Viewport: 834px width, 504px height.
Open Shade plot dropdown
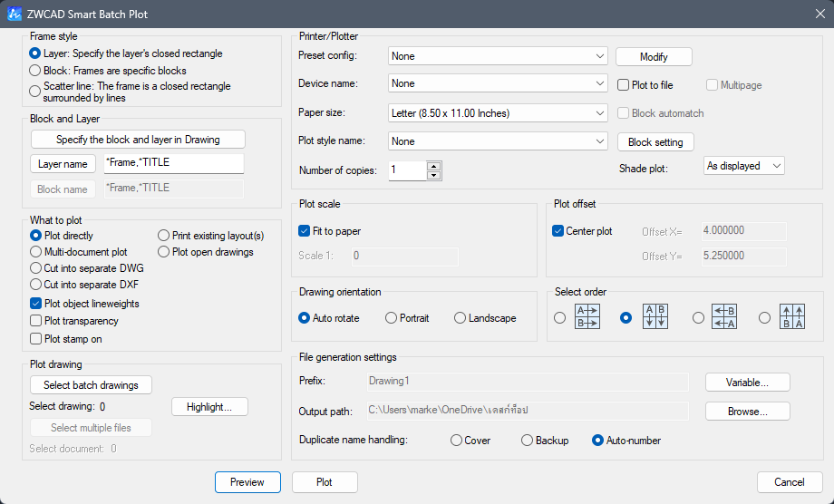(744, 166)
